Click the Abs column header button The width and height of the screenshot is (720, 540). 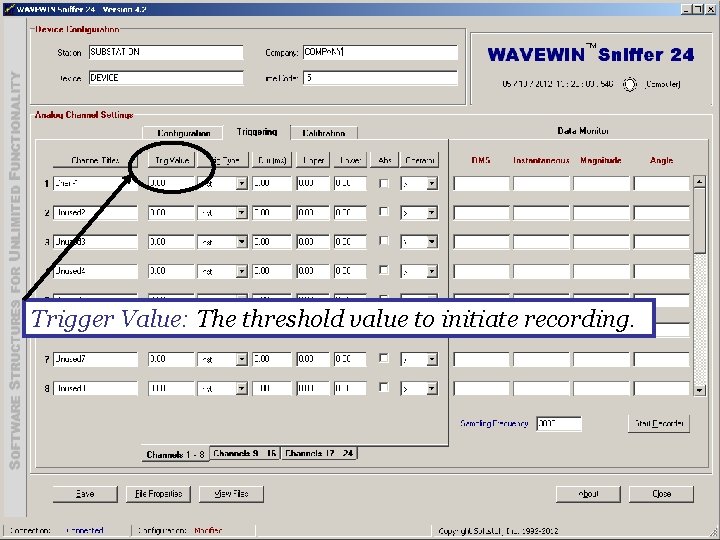pyautogui.click(x=385, y=160)
